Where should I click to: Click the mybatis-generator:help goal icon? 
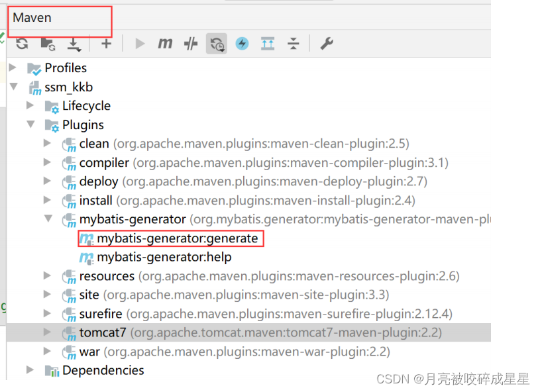[x=86, y=258]
